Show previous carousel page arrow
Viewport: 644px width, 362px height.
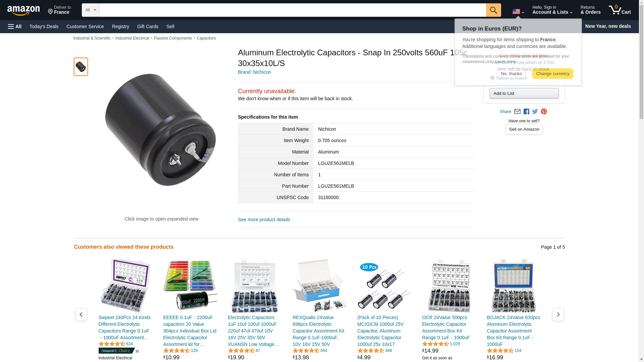coord(81,314)
